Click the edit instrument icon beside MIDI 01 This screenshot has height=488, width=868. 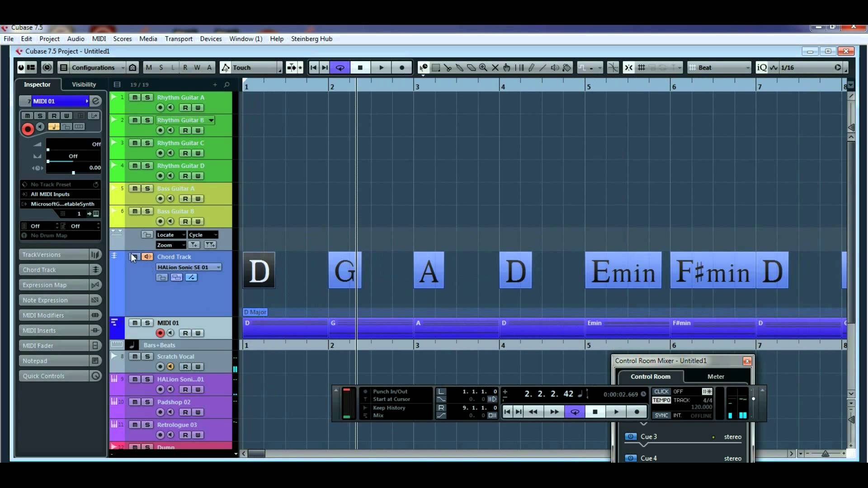coord(96,101)
